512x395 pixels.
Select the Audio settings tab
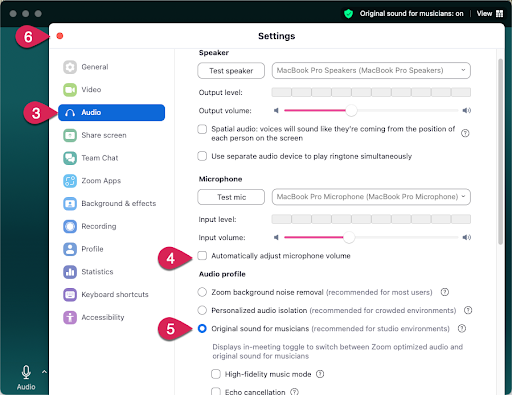pyautogui.click(x=111, y=113)
